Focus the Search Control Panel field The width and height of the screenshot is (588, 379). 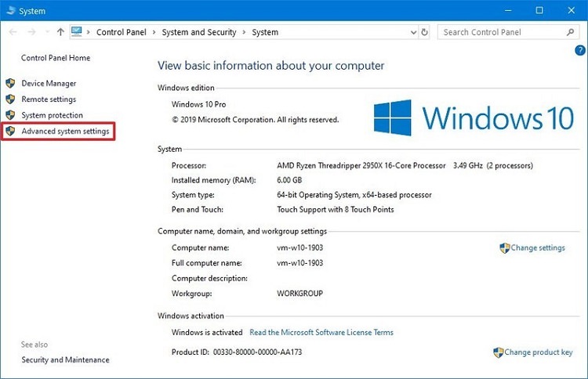pos(500,33)
